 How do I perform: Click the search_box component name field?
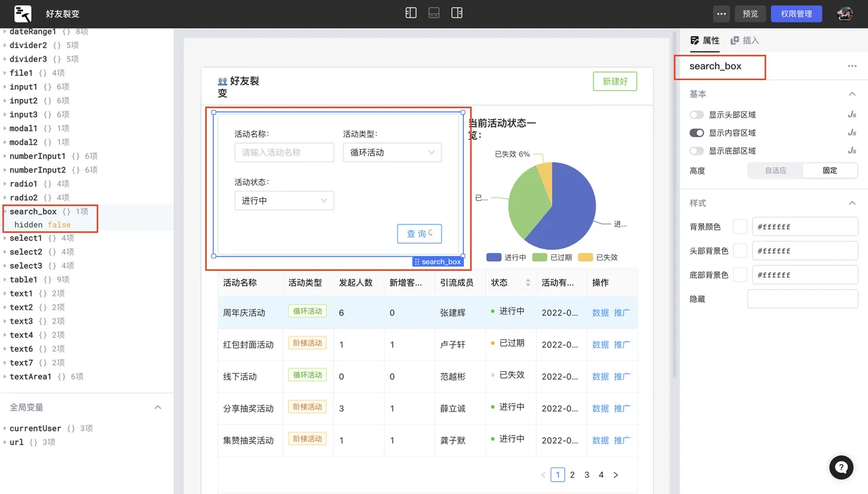coord(715,66)
